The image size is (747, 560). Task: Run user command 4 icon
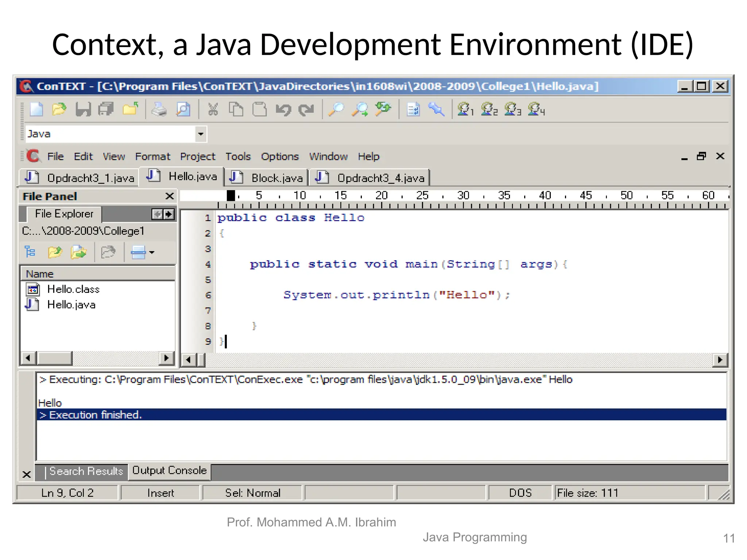point(537,109)
